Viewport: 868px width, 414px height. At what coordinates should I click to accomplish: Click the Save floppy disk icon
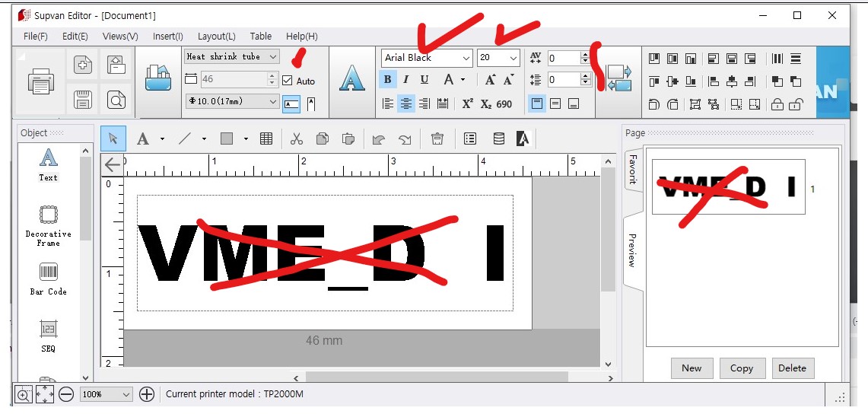point(83,99)
